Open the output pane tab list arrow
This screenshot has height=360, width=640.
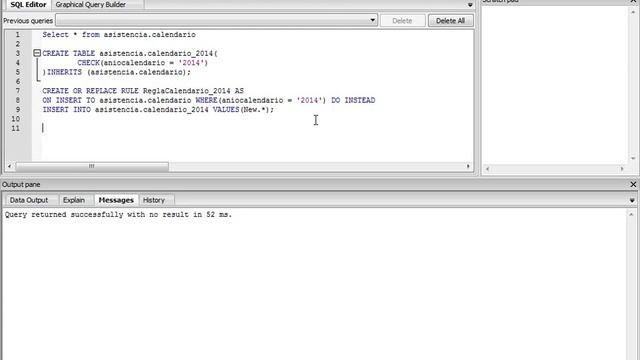coord(632,200)
